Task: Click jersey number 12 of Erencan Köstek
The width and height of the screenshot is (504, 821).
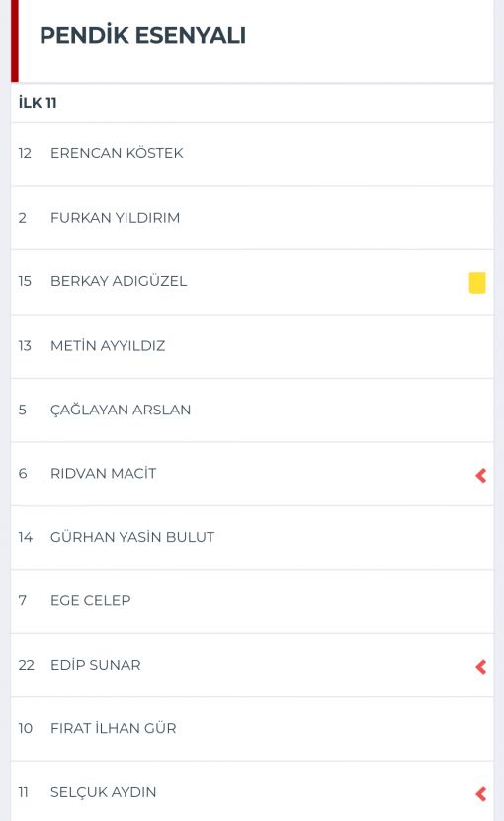Action: (25, 153)
